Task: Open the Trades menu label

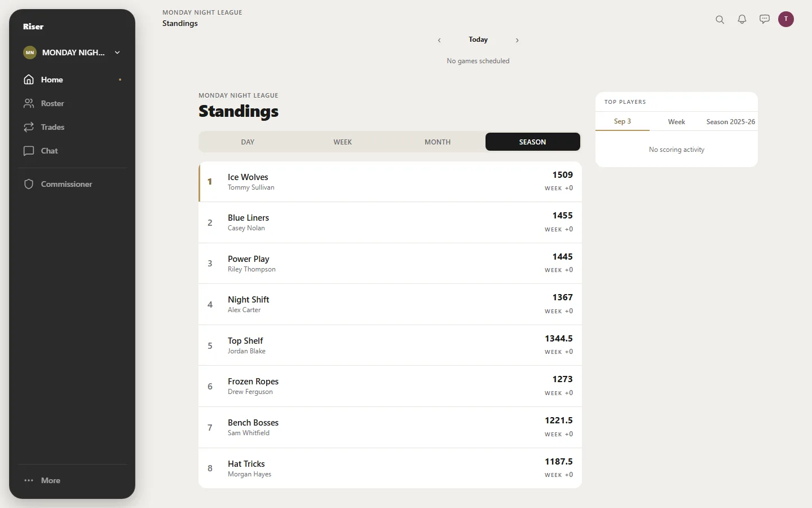Action: [52, 127]
